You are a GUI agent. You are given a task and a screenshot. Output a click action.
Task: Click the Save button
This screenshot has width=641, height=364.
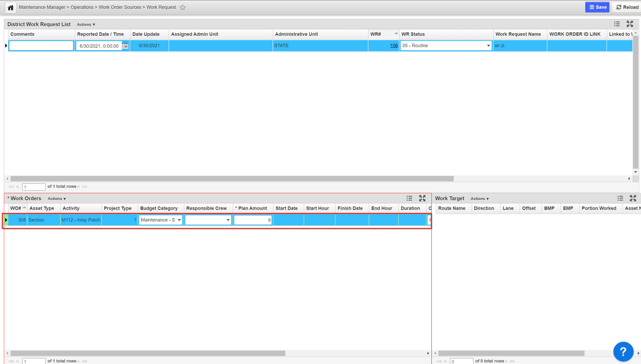597,7
